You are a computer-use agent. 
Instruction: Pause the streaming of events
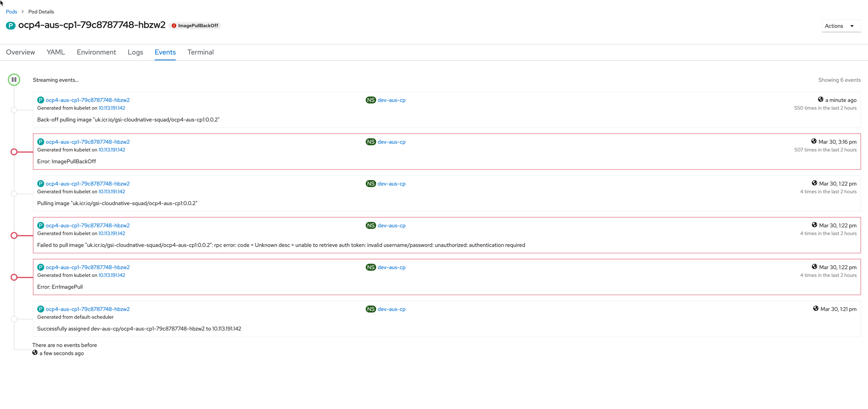point(14,79)
